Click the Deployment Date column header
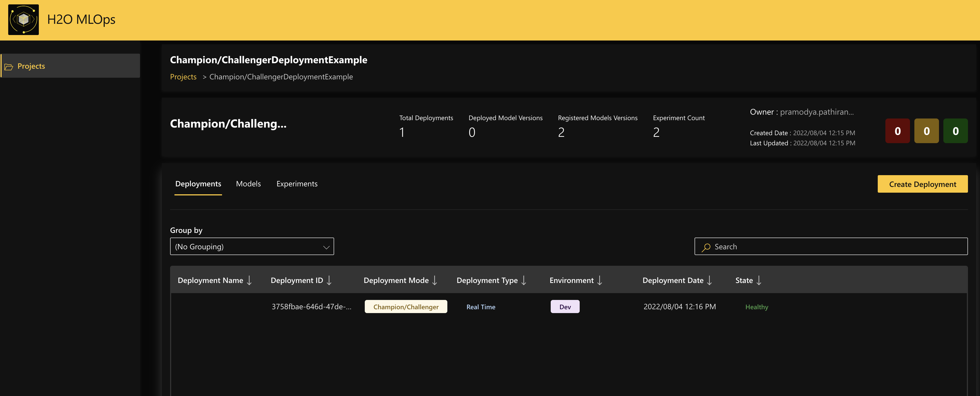The image size is (980, 396). pos(673,281)
